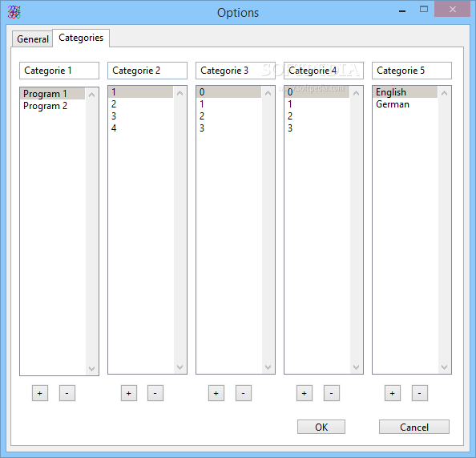476x458 pixels.
Task: Click the Categorie 2 list scroll up arrow
Action: coord(180,93)
